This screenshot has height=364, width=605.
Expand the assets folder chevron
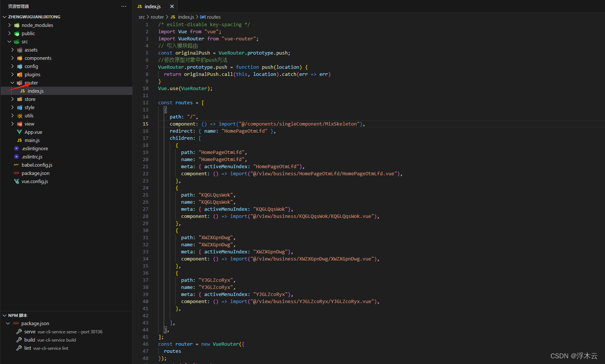pyautogui.click(x=13, y=50)
